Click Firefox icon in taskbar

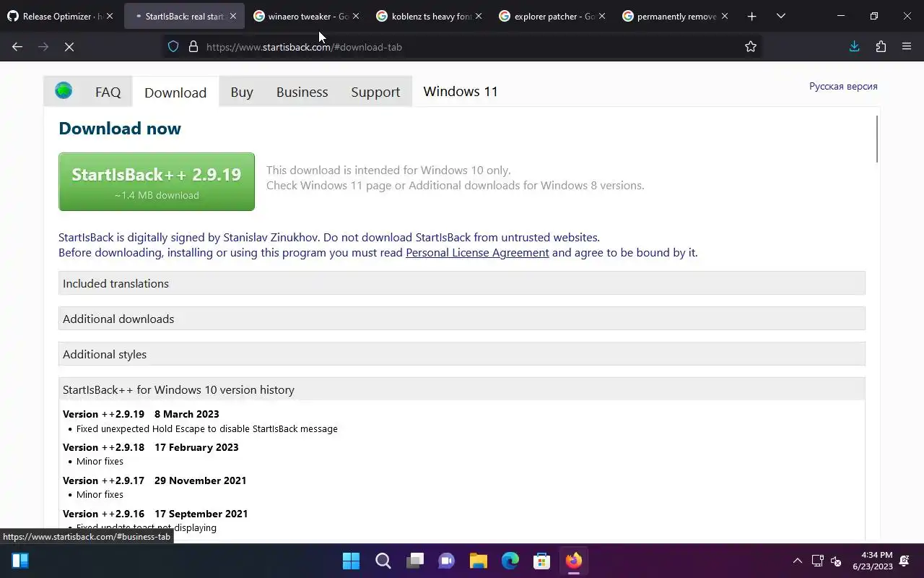coord(573,561)
